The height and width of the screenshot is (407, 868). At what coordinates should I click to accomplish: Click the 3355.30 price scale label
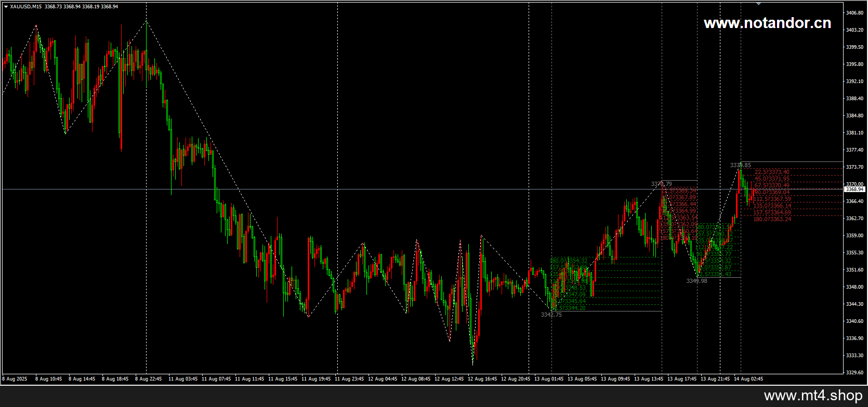[x=854, y=253]
